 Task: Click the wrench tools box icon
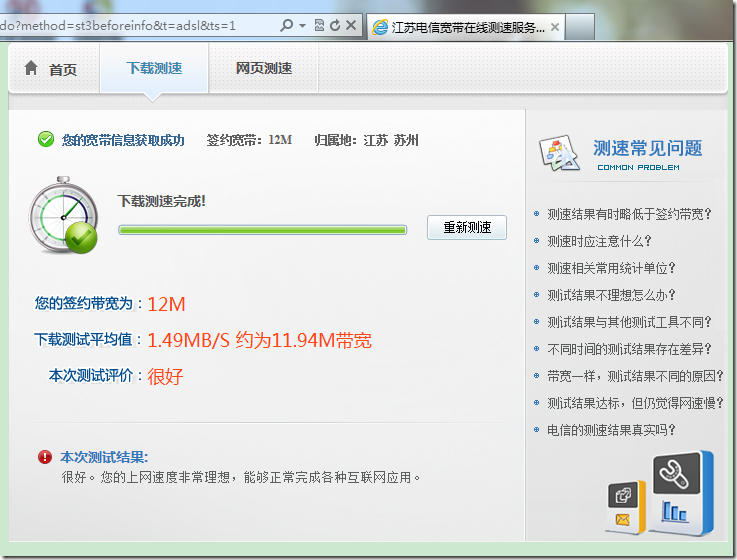682,494
